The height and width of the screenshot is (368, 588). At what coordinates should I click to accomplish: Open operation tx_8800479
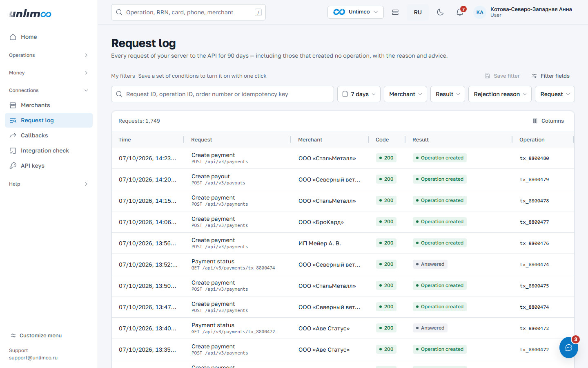point(534,180)
